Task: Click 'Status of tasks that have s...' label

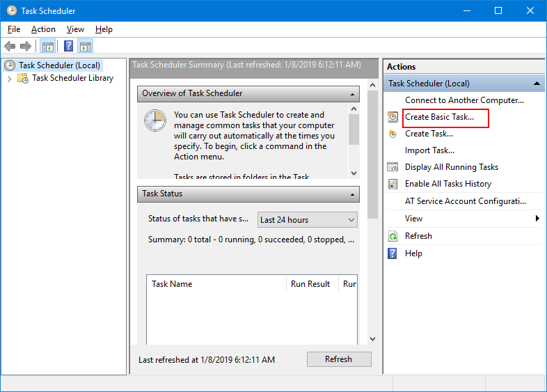Action: tap(198, 219)
